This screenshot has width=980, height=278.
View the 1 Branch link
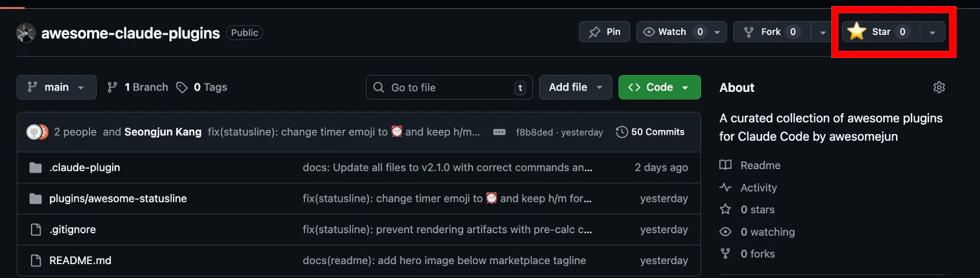[138, 87]
